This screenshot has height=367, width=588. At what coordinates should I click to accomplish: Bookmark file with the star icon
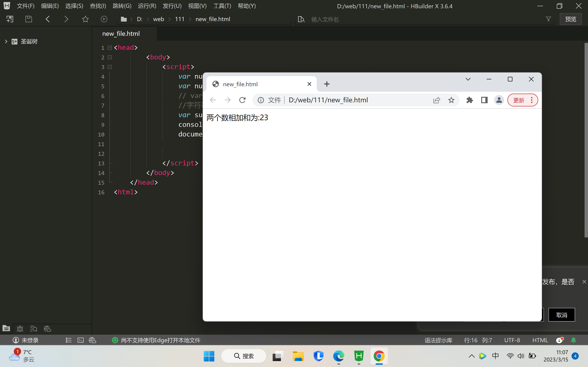85,19
